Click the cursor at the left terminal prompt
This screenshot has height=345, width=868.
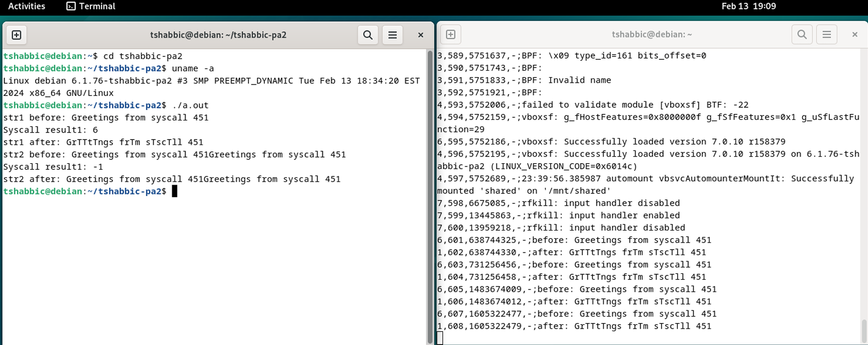click(x=174, y=191)
